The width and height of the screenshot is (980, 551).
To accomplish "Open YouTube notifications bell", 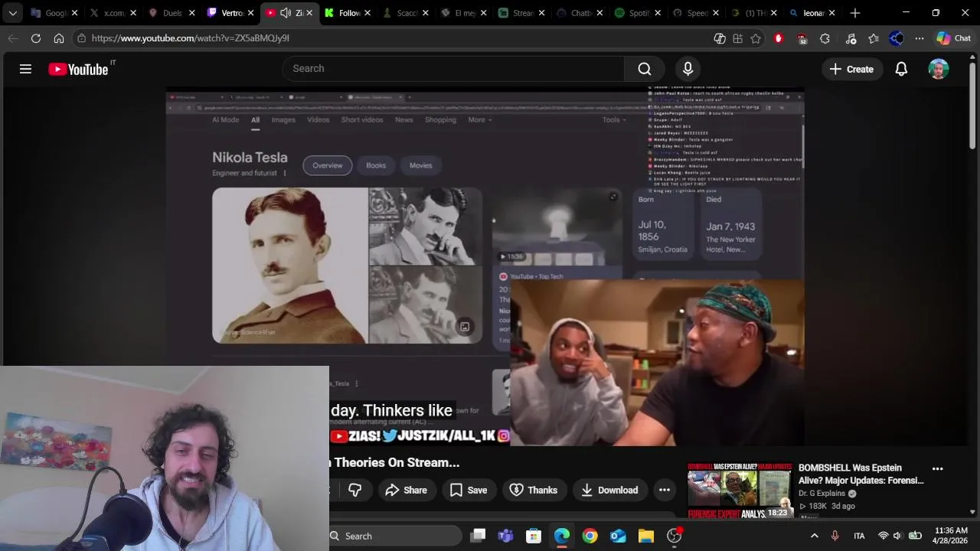I will pyautogui.click(x=901, y=69).
